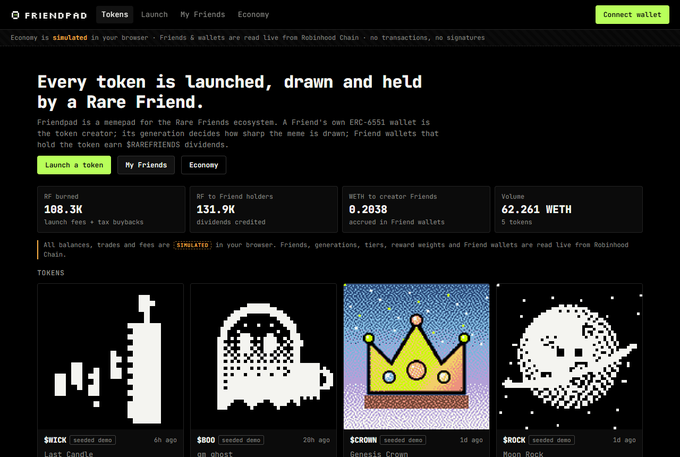Click the 'Genesis Crown' token name
680x457 pixels.
pos(379,454)
